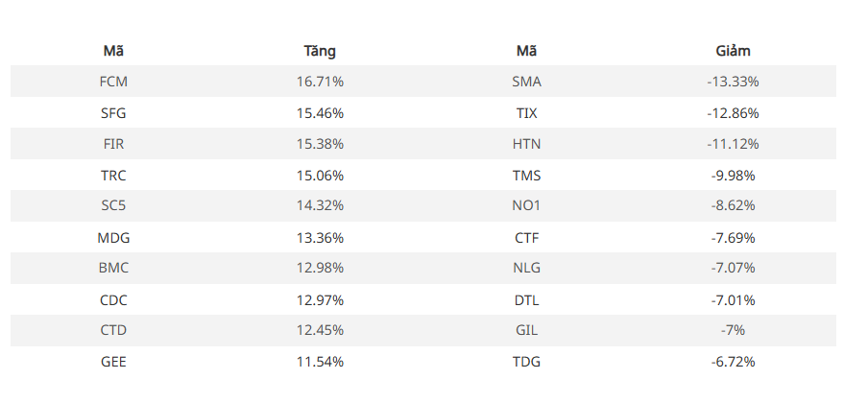Select the SFG ticker row
Image resolution: width=868 pixels, height=403 pixels.
(x=422, y=113)
